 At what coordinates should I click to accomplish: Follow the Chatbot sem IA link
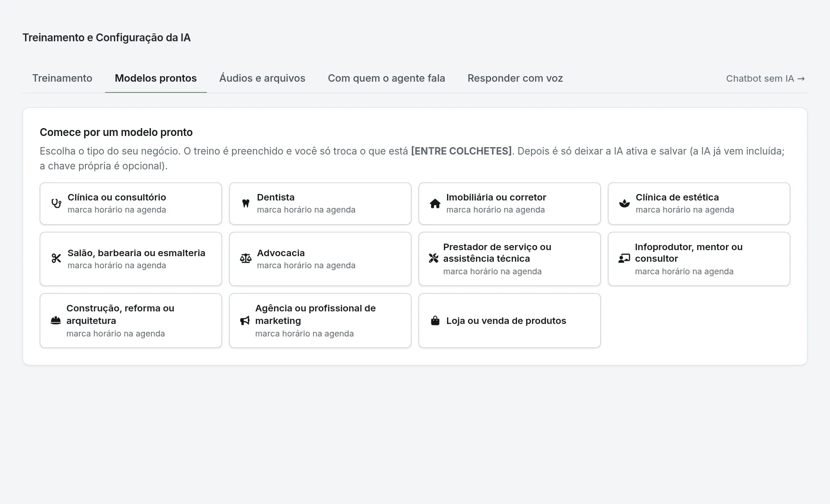765,78
